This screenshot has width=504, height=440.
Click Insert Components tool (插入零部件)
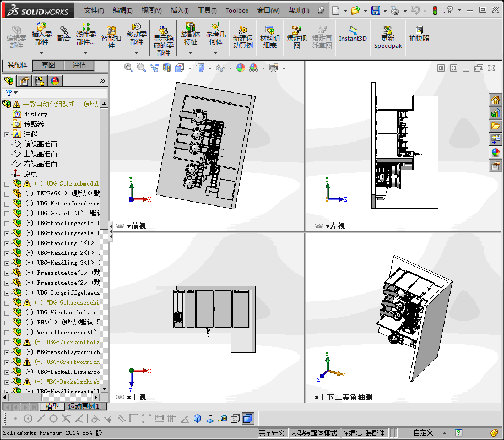pyautogui.click(x=42, y=34)
